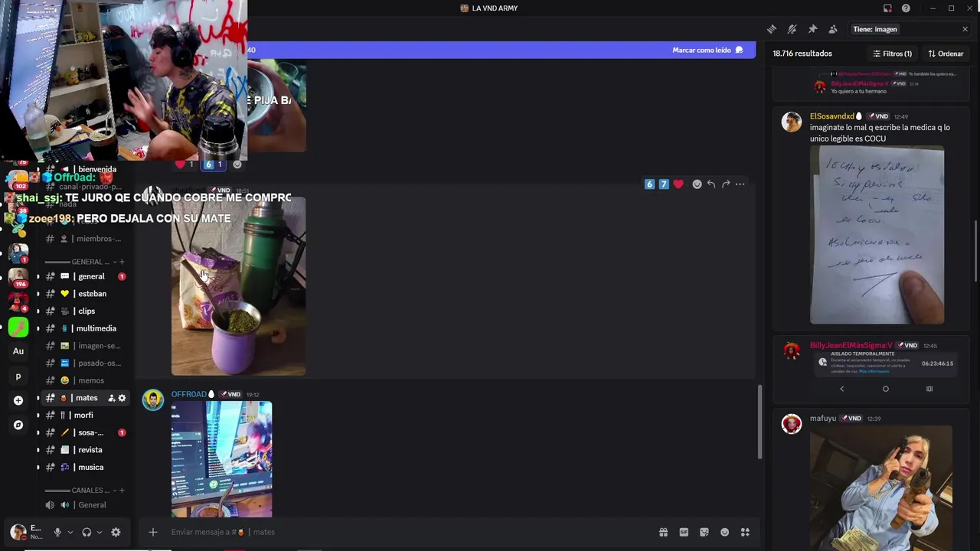The image size is (980, 551).
Task: Open User Settings gear
Action: coord(116,532)
